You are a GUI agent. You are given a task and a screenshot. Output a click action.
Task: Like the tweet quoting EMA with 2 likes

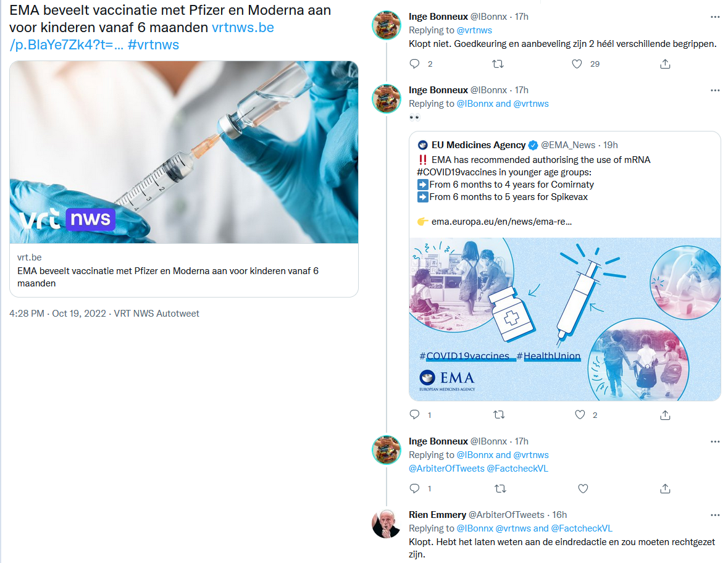coord(580,415)
